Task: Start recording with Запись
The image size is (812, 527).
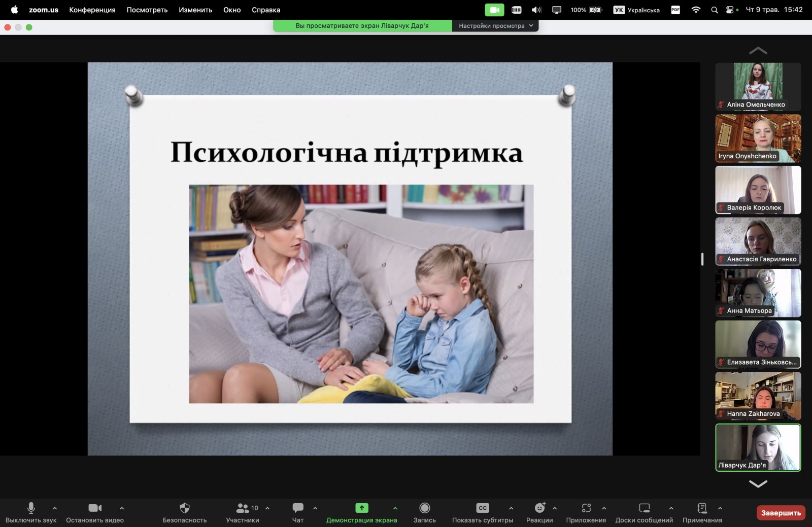Action: (x=425, y=512)
